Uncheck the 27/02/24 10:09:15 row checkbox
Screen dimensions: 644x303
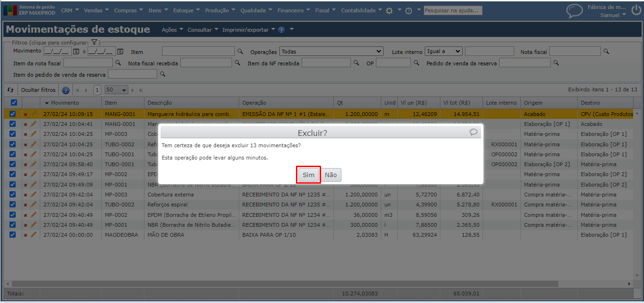coord(13,114)
